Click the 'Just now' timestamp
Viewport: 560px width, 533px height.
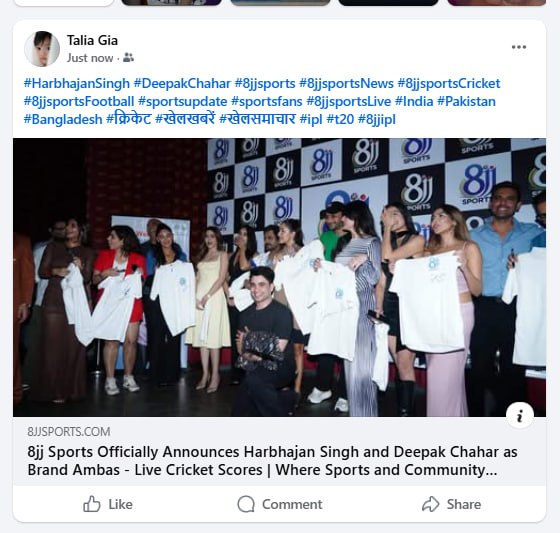point(90,58)
